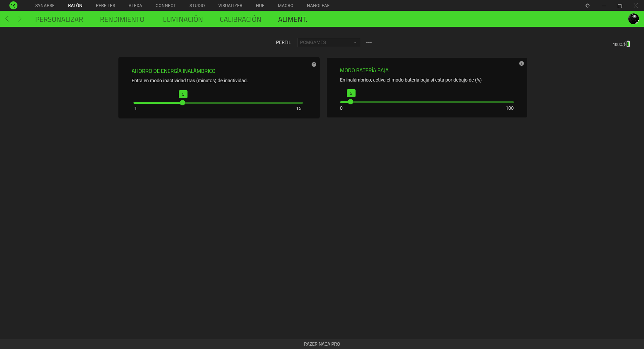Switch to the PERSONALIZAR tab
The height and width of the screenshot is (349, 644).
pos(59,19)
